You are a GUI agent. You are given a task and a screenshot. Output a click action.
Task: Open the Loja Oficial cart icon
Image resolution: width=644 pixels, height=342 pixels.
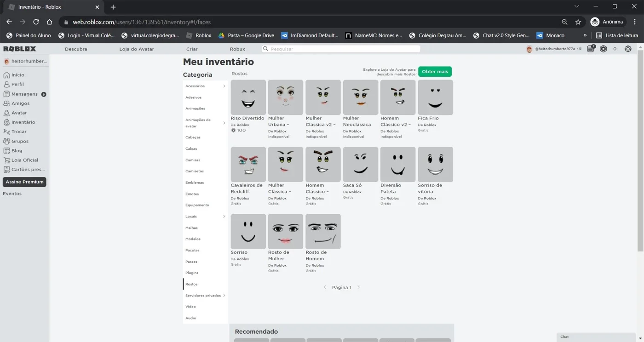click(6, 160)
